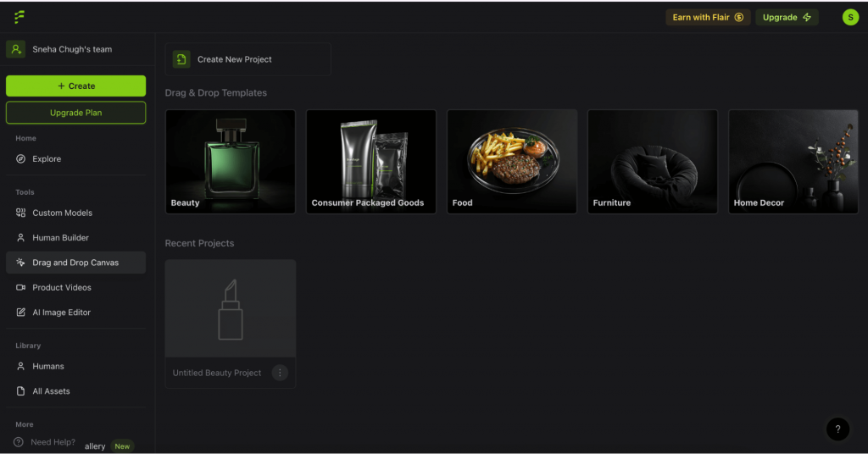Click the help question mark icon
868x454 pixels.
(x=837, y=429)
